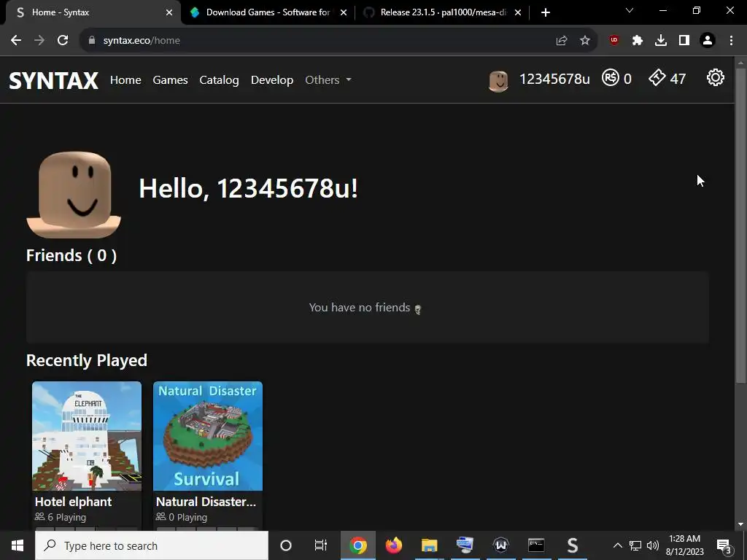The width and height of the screenshot is (747, 560).
Task: Click the SYNTAX logo
Action: pyautogui.click(x=54, y=80)
